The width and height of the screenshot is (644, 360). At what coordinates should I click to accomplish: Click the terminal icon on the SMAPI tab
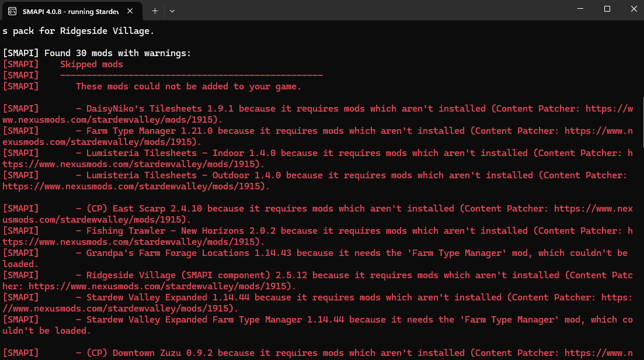pyautogui.click(x=12, y=11)
